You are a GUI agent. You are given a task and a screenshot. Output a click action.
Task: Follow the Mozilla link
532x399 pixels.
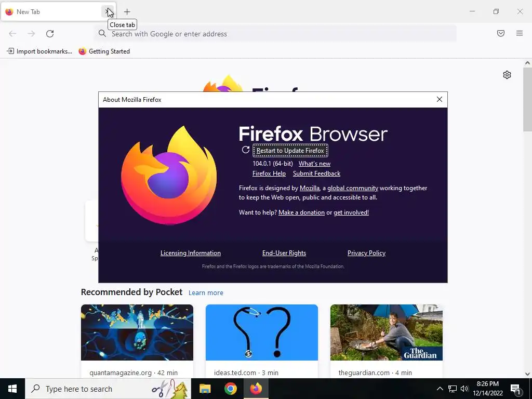click(310, 188)
